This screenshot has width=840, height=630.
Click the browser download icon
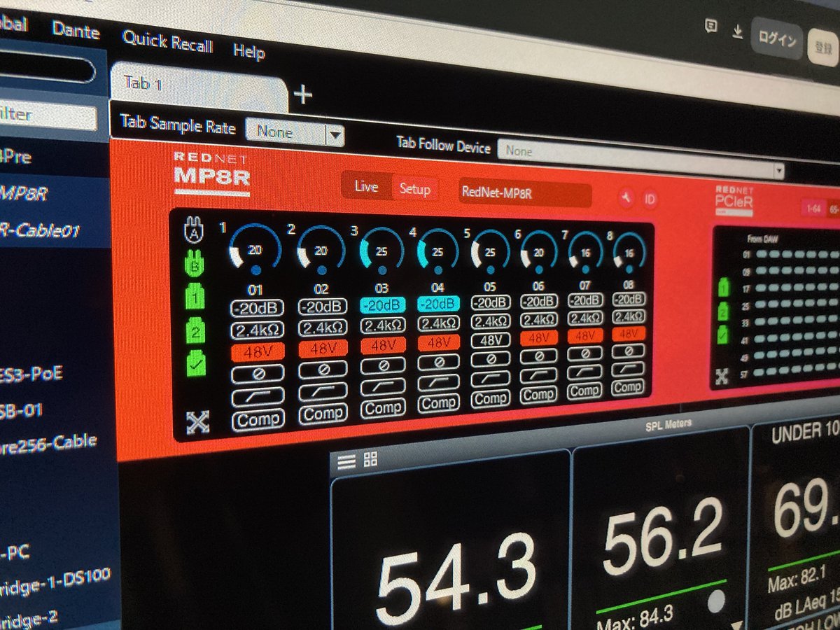(736, 32)
